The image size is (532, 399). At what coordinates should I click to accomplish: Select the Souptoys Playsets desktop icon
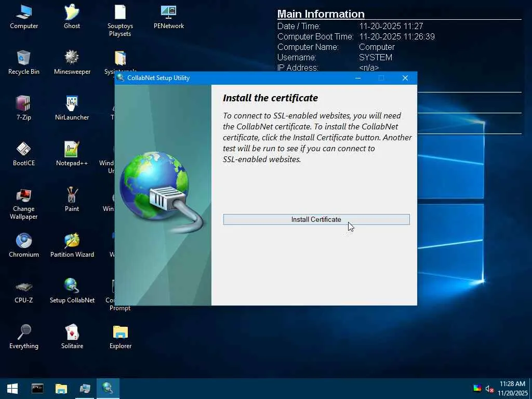(x=120, y=21)
